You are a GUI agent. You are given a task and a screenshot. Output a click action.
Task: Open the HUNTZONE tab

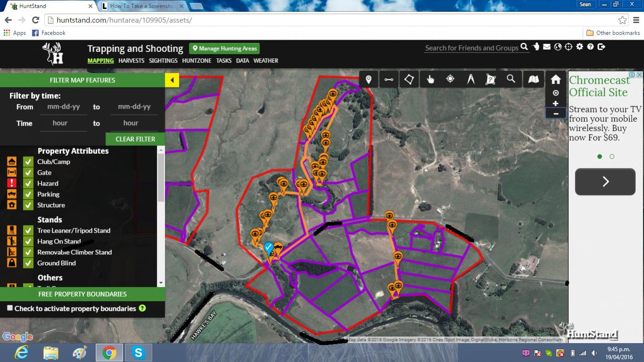point(197,60)
